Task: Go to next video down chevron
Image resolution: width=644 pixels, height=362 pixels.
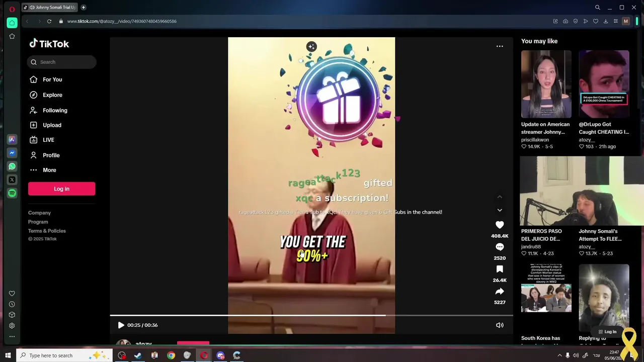Action: click(500, 210)
